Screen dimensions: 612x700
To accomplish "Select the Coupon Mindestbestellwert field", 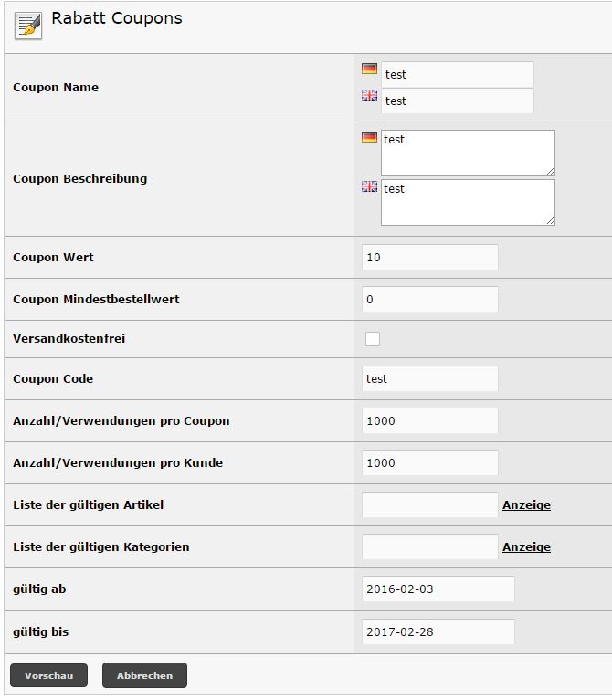I will click(x=430, y=300).
